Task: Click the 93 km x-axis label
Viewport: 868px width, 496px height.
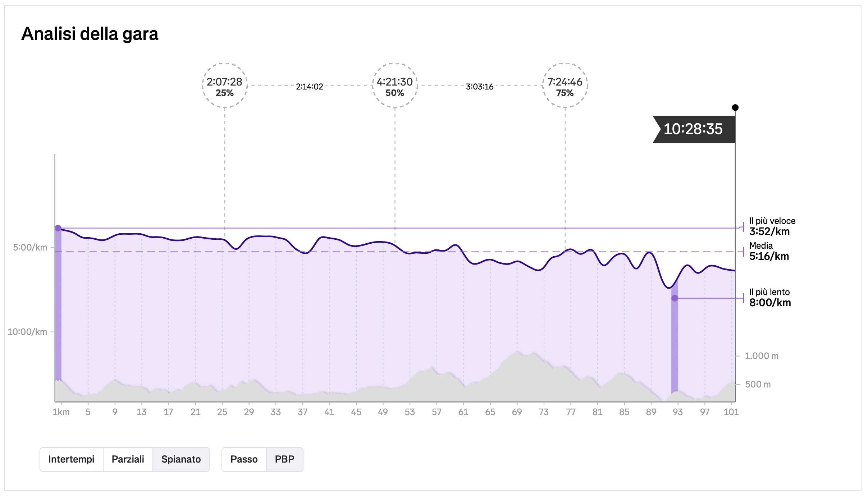Action: point(678,412)
